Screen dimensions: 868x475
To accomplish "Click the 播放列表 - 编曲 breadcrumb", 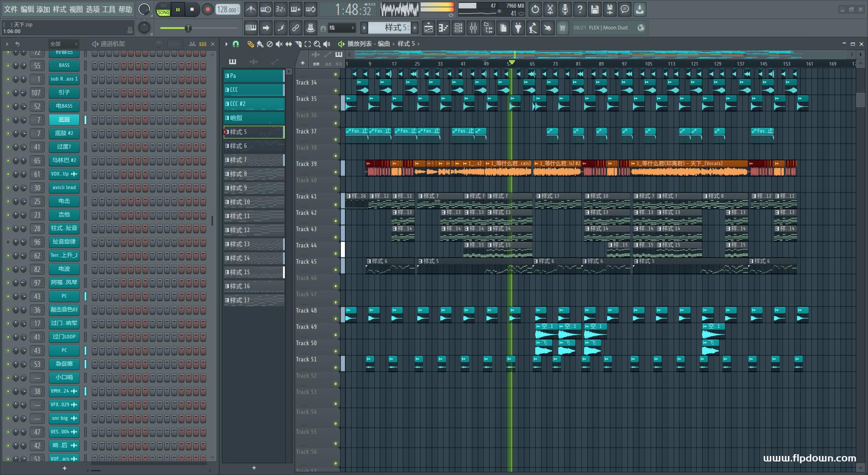I will click(368, 44).
